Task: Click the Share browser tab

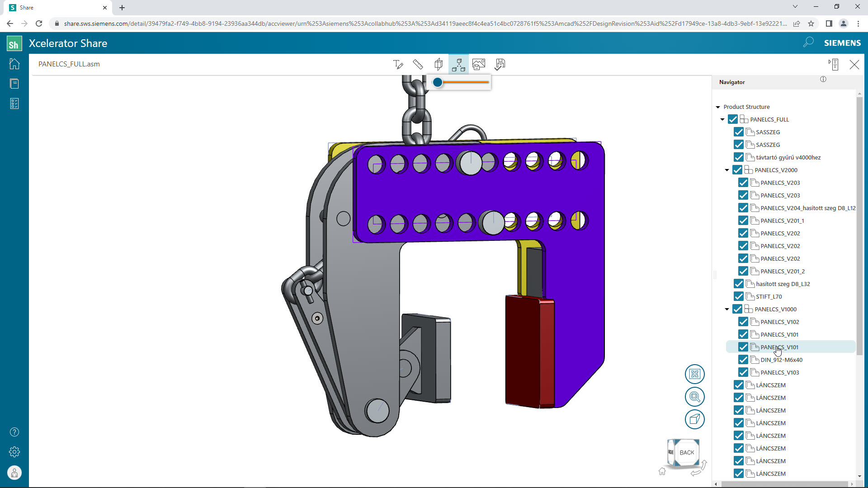Action: 59,8
